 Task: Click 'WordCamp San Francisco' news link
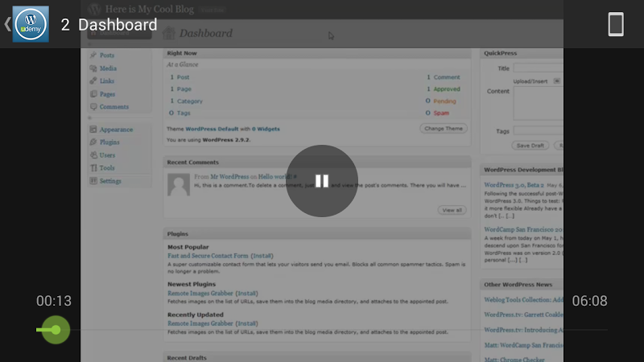point(523,229)
